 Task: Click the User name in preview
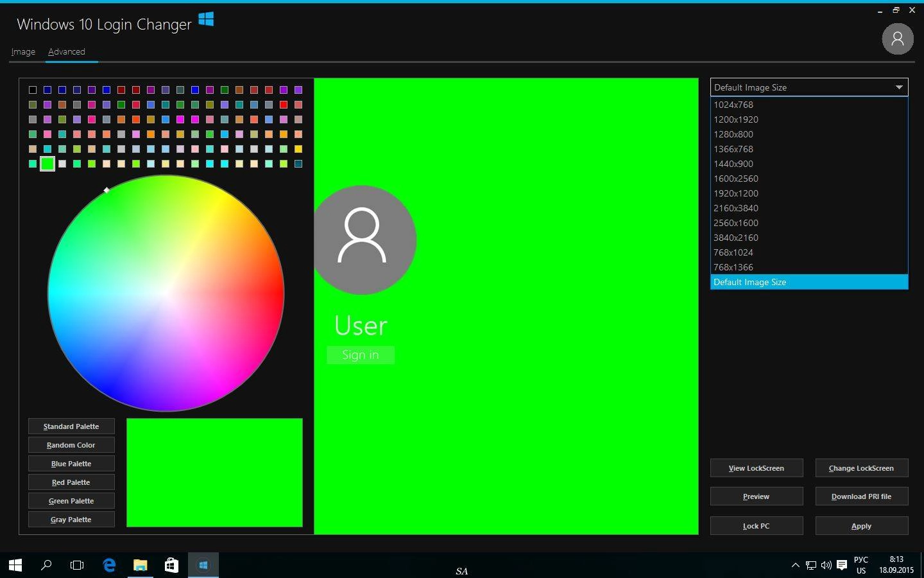[361, 326]
